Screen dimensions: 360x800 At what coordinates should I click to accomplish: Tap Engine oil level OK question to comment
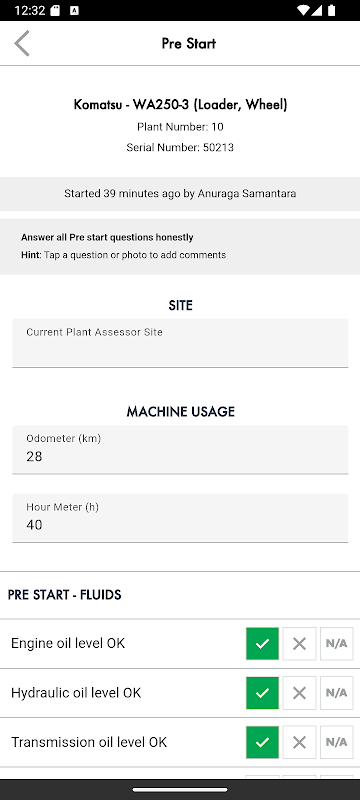68,643
